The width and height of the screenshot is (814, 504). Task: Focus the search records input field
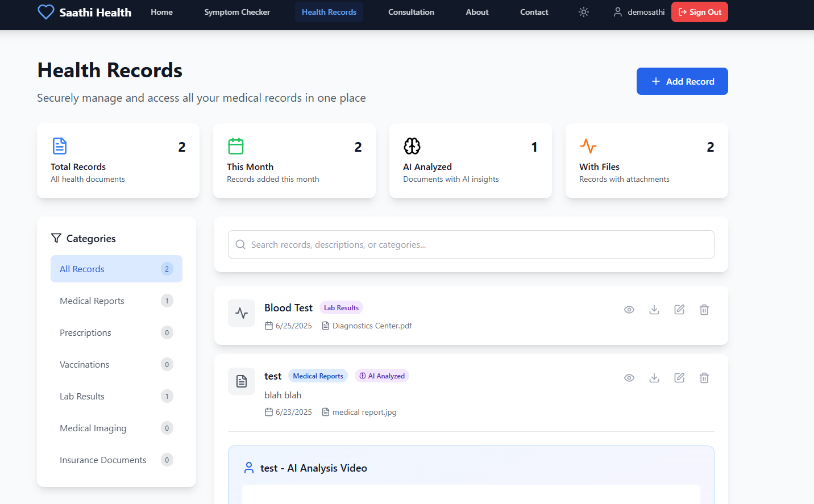[x=471, y=244]
